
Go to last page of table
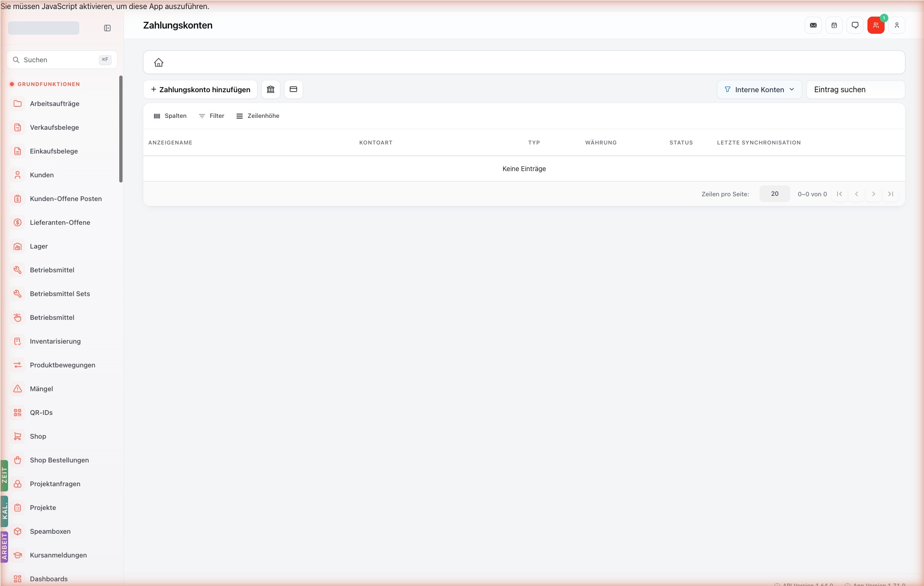[891, 194]
